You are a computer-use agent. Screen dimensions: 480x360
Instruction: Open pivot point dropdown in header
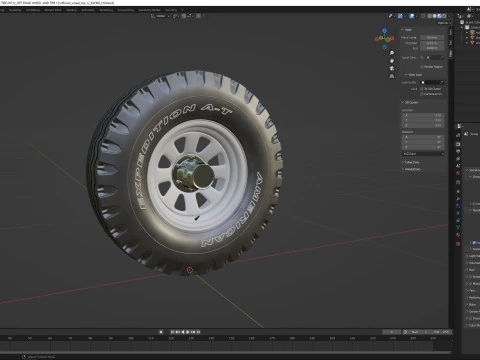[x=176, y=16]
